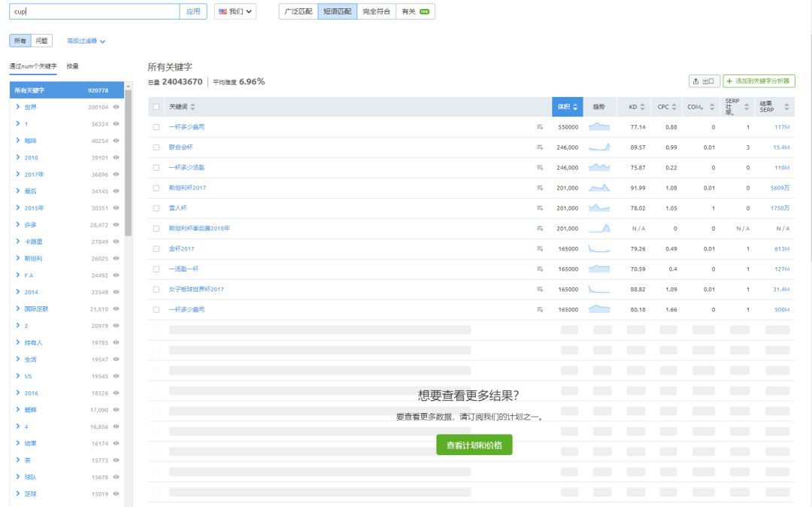Click the trend chart for 金杯2017
The height and width of the screenshot is (507, 812).
pos(599,249)
